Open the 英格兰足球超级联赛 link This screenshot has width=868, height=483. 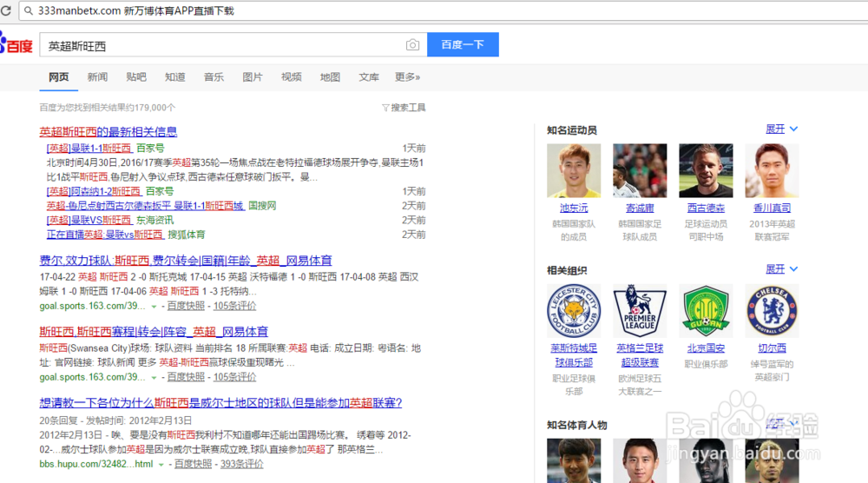[x=640, y=355]
